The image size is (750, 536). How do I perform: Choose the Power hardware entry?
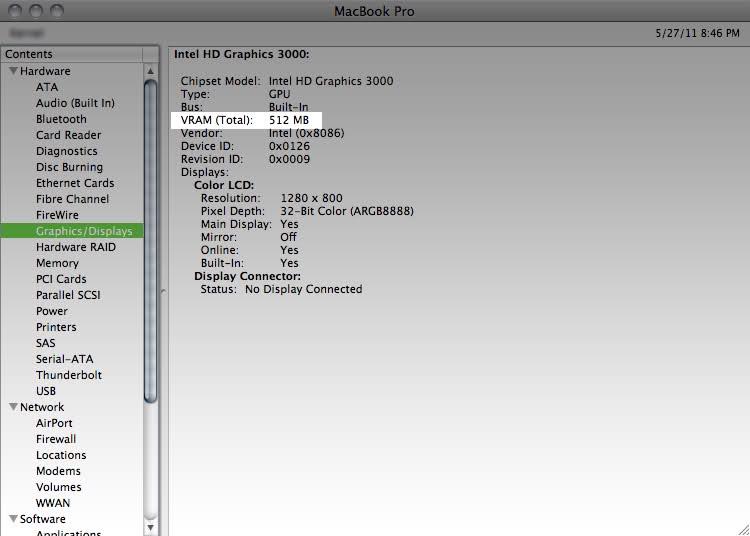tap(52, 311)
